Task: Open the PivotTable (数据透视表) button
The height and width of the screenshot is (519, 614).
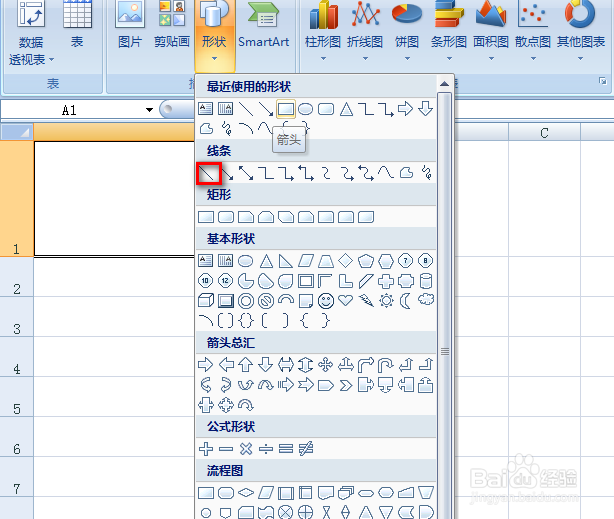Action: 31,33
